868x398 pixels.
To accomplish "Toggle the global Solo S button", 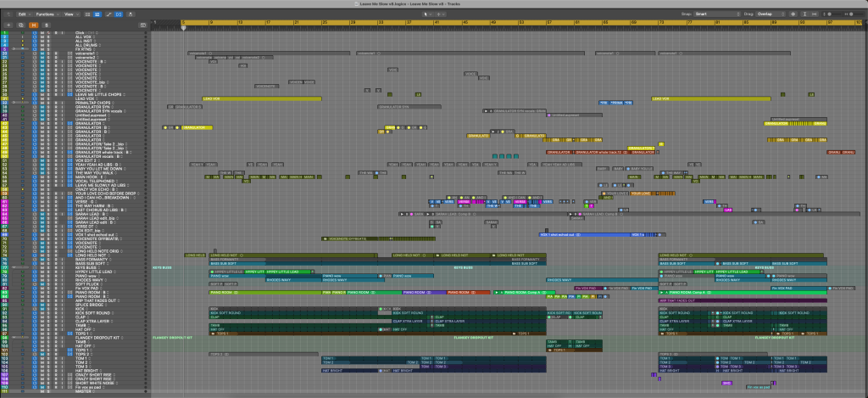I will point(47,24).
